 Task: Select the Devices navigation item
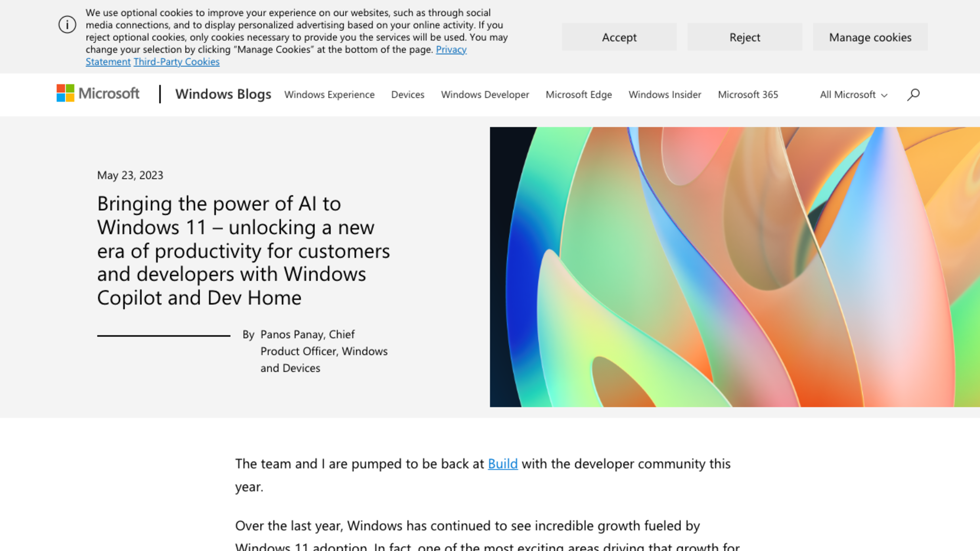pos(408,94)
